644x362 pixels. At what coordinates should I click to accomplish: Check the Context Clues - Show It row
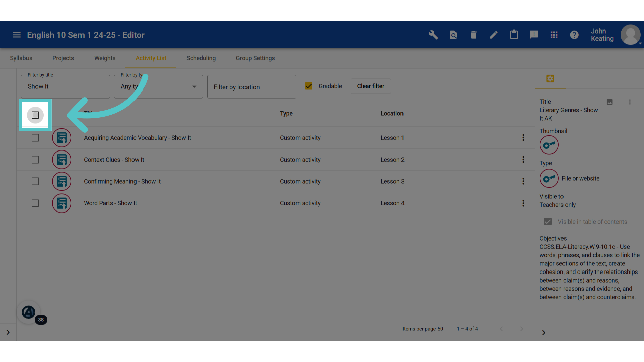[x=35, y=160]
